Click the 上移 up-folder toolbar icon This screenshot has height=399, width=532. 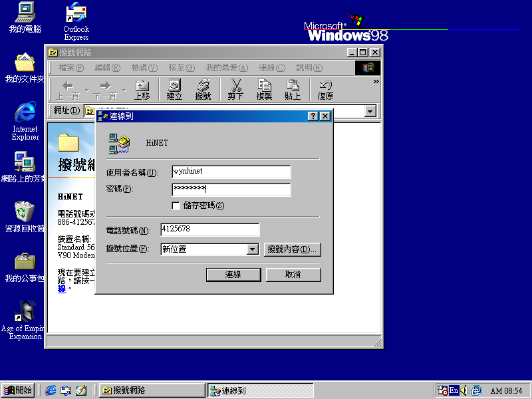click(x=142, y=90)
